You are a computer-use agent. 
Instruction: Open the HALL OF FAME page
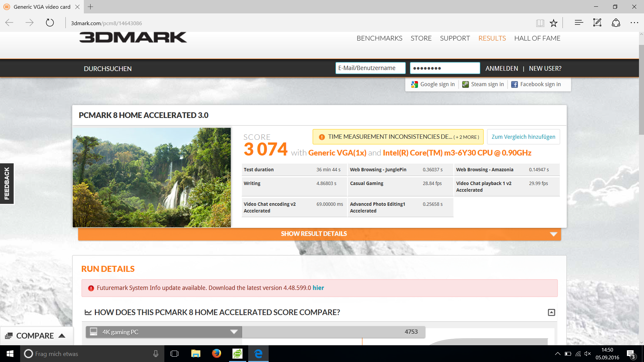(x=537, y=38)
